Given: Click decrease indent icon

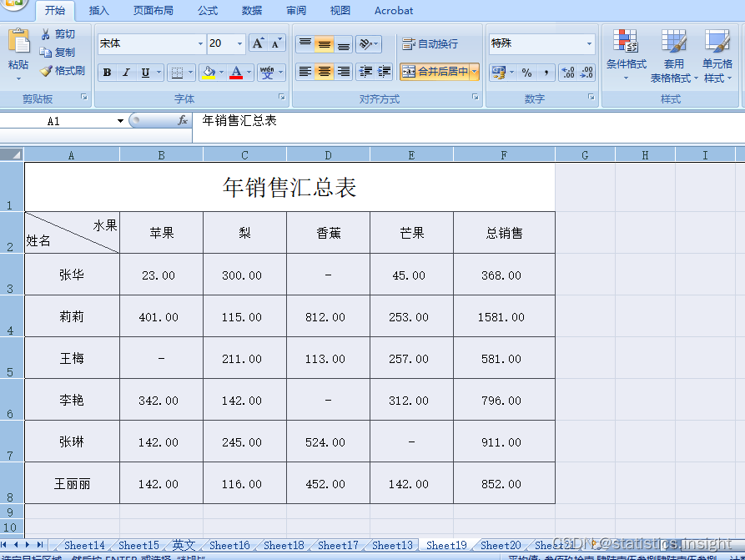Looking at the screenshot, I should tap(365, 72).
